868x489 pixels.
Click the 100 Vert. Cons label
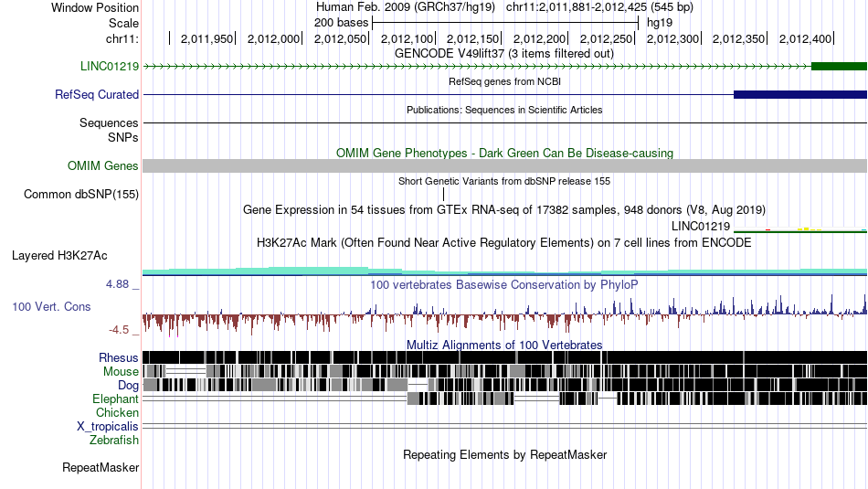(51, 307)
